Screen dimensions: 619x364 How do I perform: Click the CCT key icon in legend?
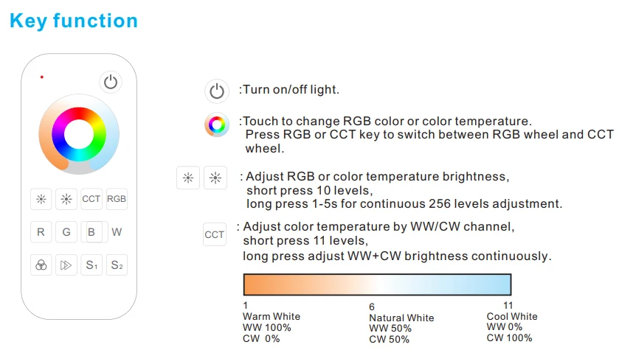(215, 234)
